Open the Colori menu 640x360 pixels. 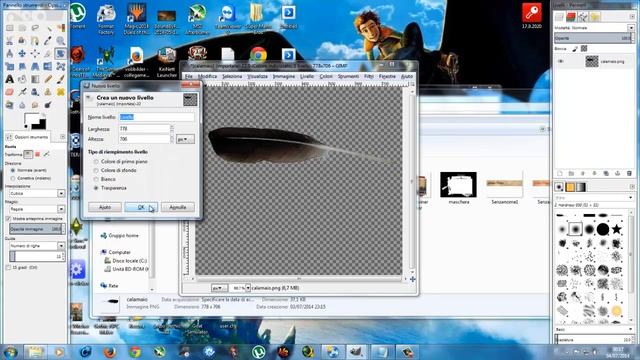pos(326,76)
